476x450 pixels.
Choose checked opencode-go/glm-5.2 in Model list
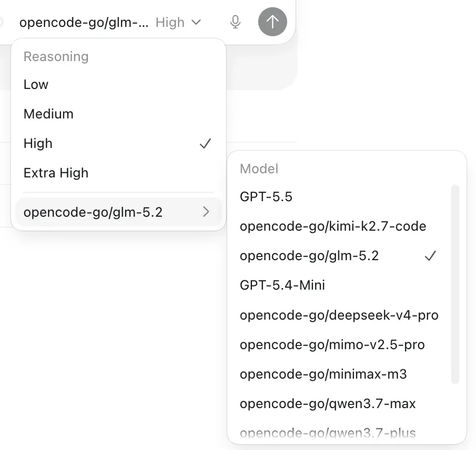coord(340,256)
